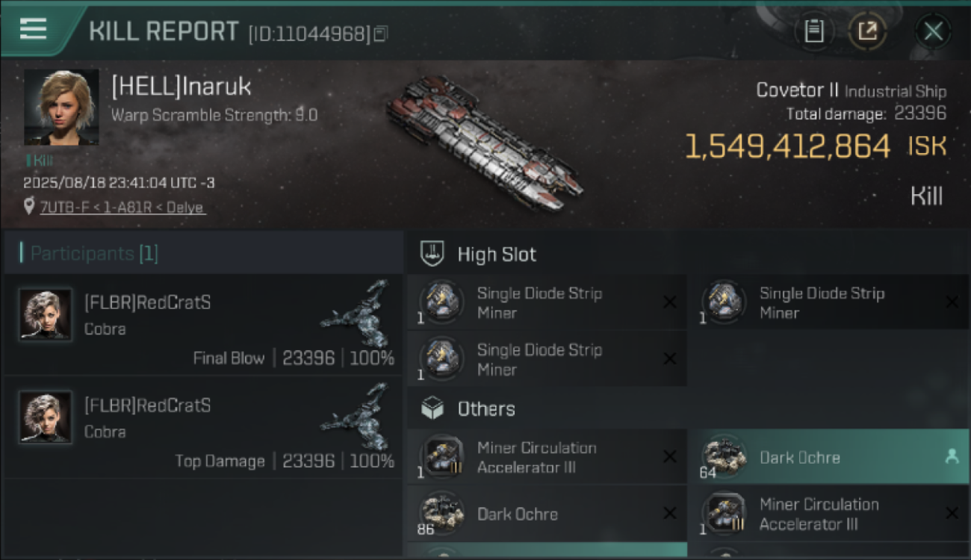Click X beside Dark Ochre 86 item

(670, 513)
